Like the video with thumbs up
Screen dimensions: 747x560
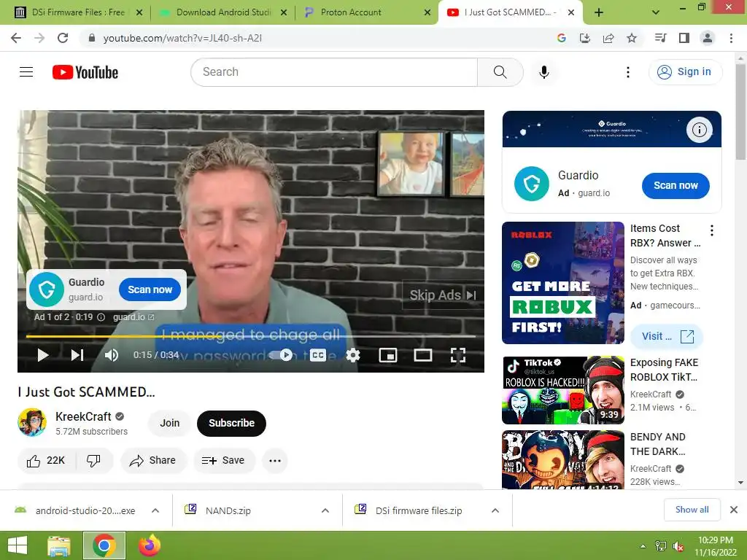[x=46, y=461]
